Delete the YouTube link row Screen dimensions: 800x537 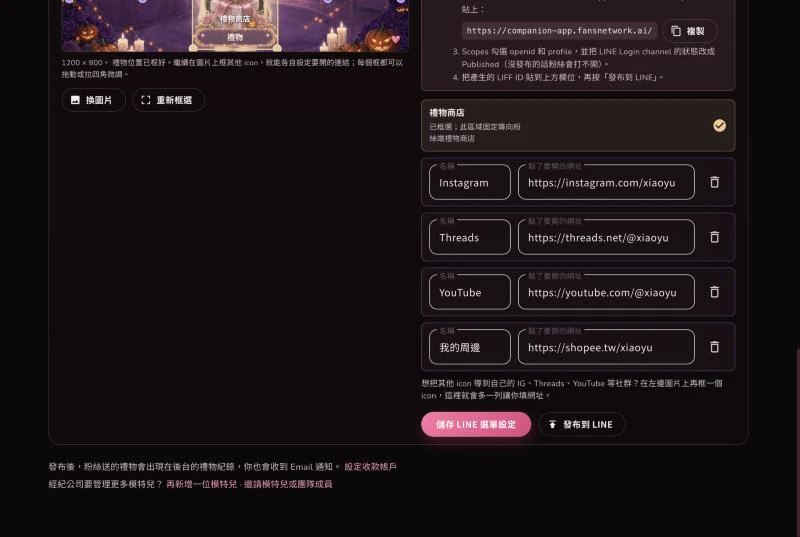(714, 292)
